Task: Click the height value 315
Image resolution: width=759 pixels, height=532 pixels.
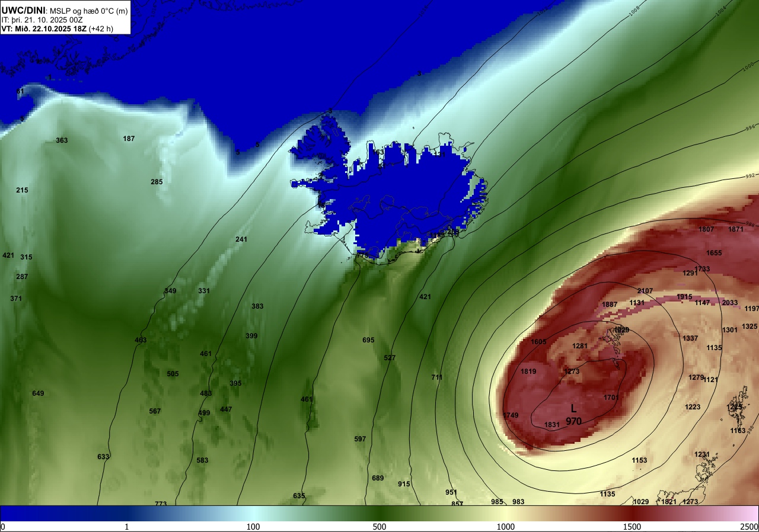Action: pos(26,257)
